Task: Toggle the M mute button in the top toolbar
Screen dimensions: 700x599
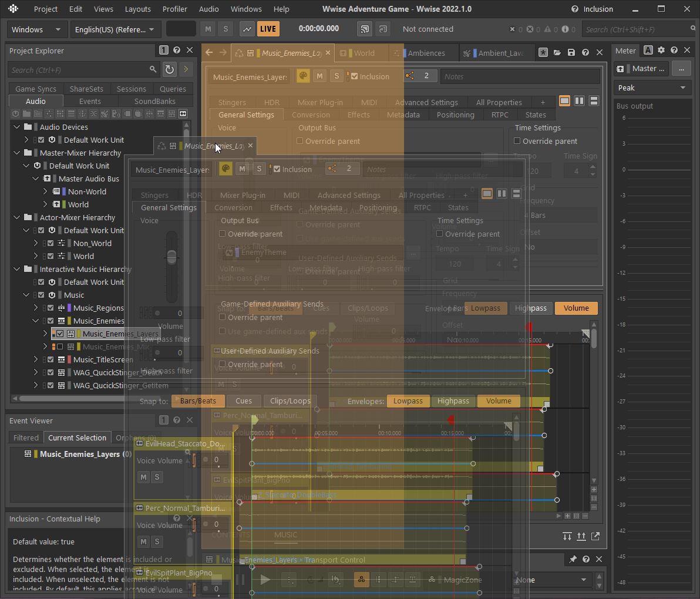Action: point(208,29)
